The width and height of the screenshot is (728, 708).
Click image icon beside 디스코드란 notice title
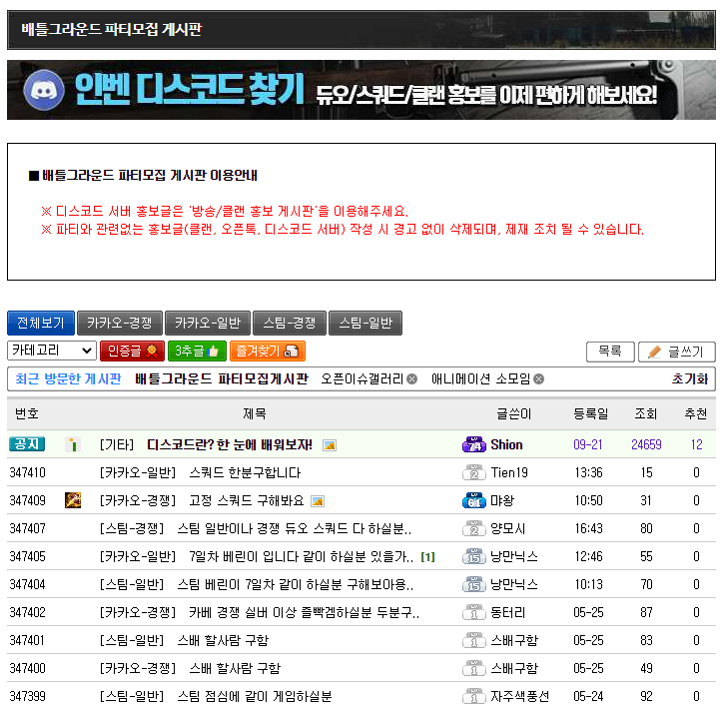[x=330, y=445]
